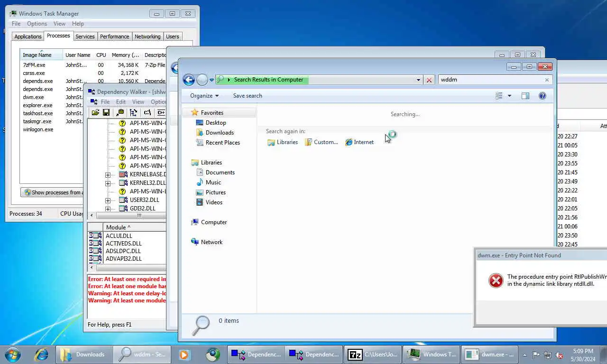
Task: Open Windows Media Player from taskbar
Action: tap(184, 354)
